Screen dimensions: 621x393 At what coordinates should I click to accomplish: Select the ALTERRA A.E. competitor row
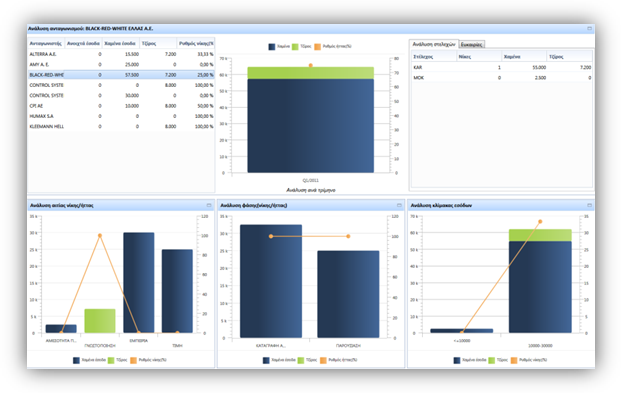click(121, 54)
